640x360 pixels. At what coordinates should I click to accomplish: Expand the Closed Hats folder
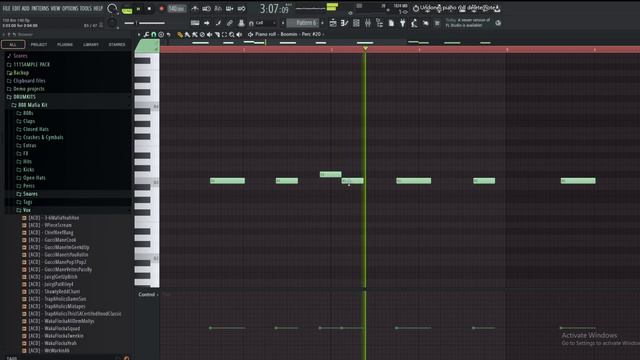36,129
